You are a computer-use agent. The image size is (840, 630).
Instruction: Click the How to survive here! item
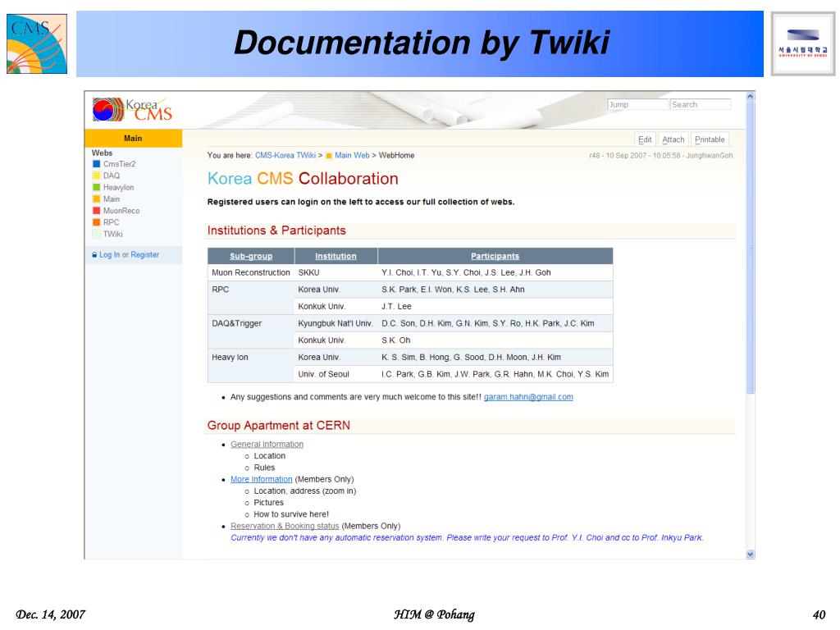click(291, 514)
